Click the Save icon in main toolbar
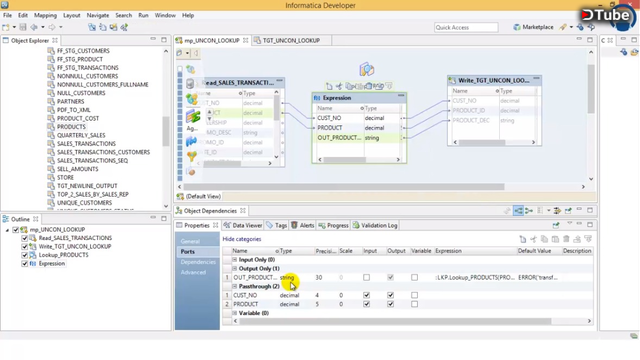The image size is (640, 360). point(23,27)
